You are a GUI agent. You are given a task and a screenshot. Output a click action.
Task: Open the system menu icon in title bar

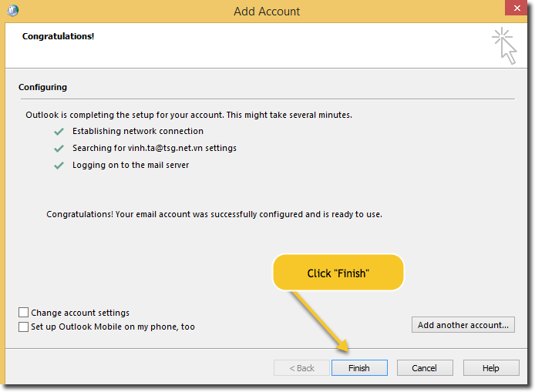pyautogui.click(x=13, y=11)
